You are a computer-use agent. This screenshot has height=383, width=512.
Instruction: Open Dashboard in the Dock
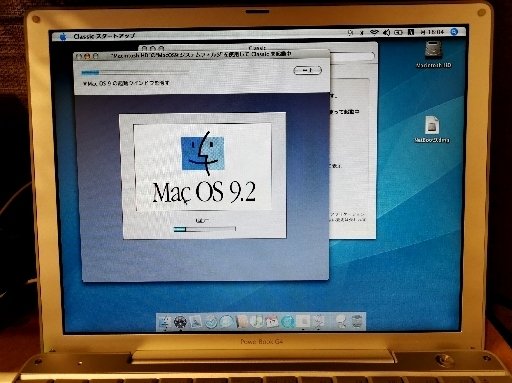pos(180,322)
